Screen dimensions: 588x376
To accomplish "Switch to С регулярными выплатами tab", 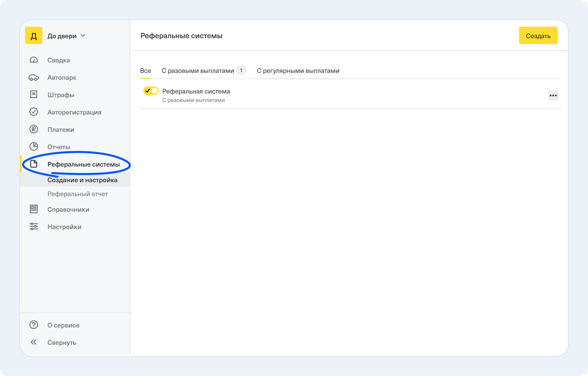I will tap(298, 71).
